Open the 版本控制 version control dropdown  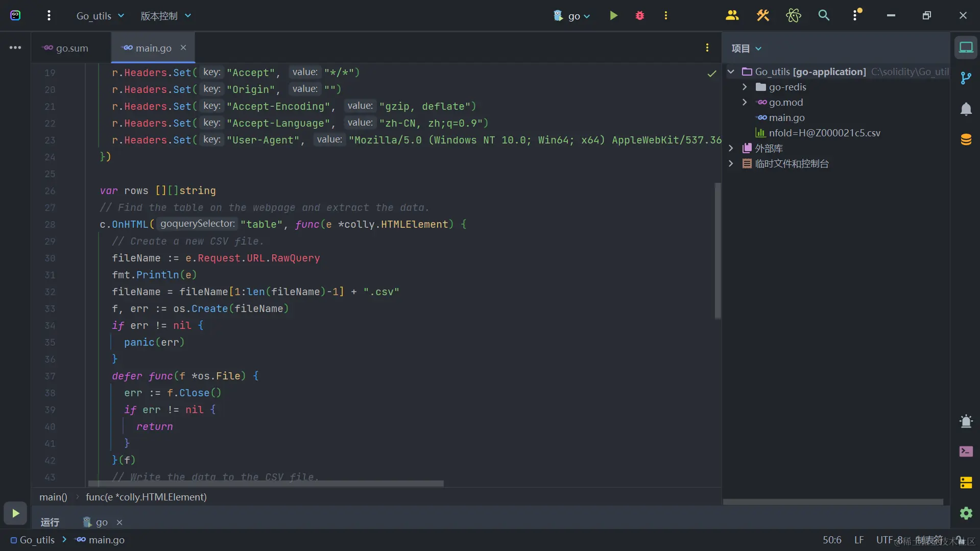point(166,16)
